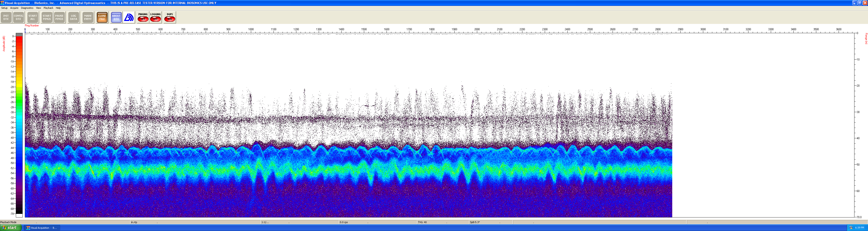868x231 pixels.
Task: Click the DGPS N/A indicator
Action: click(x=170, y=18)
